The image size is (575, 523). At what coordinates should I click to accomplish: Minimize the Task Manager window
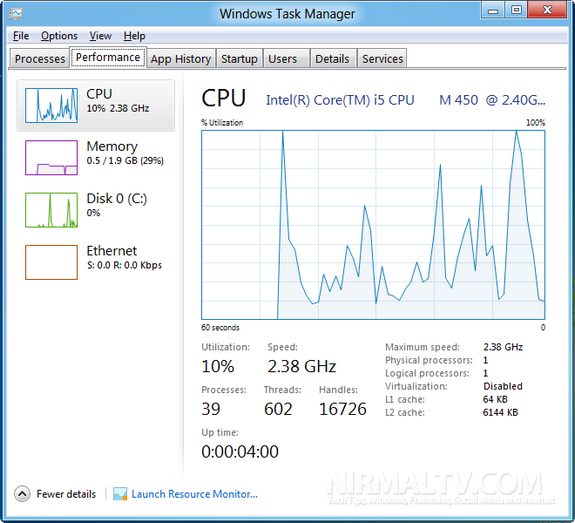pos(493,10)
